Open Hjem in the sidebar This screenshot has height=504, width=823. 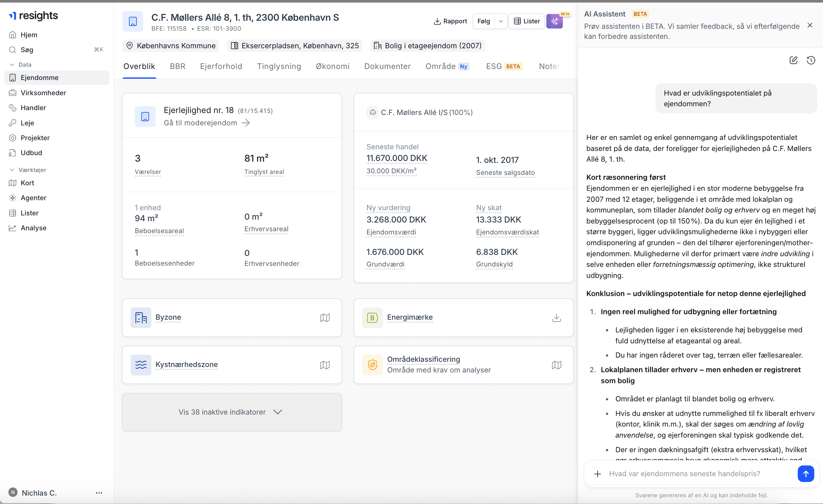57,35
